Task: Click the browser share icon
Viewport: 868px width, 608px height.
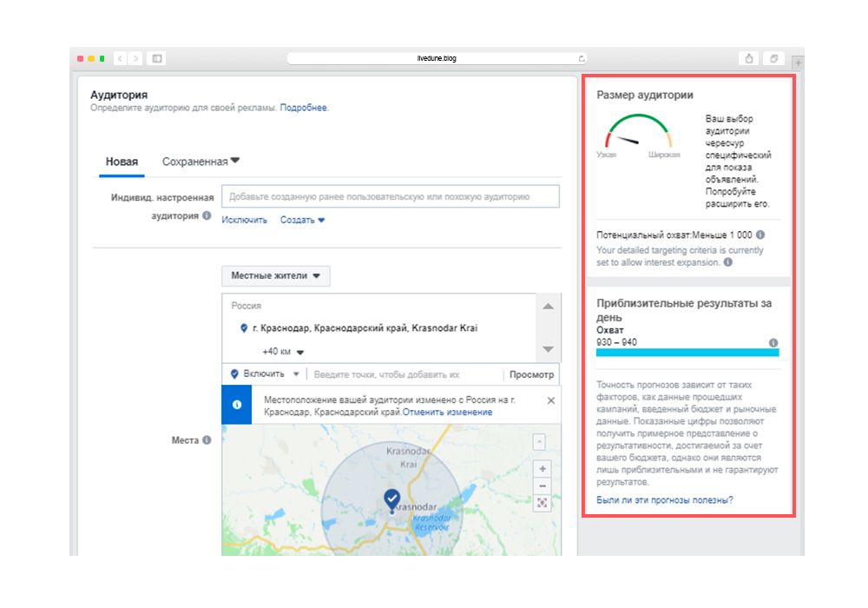Action: click(x=748, y=58)
